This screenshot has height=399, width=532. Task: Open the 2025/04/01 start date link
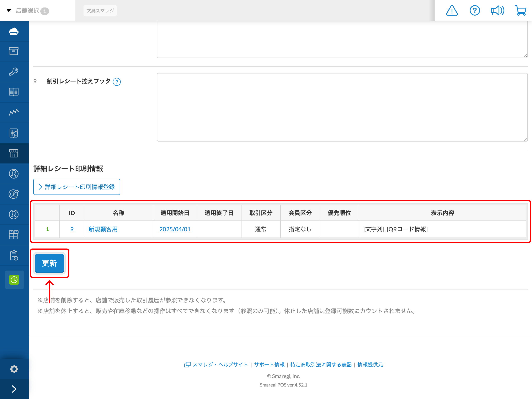[175, 229]
